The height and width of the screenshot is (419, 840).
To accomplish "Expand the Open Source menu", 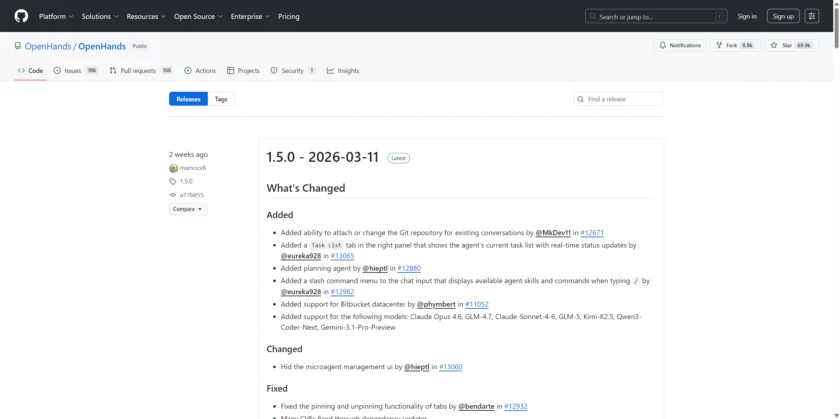I will click(x=198, y=16).
